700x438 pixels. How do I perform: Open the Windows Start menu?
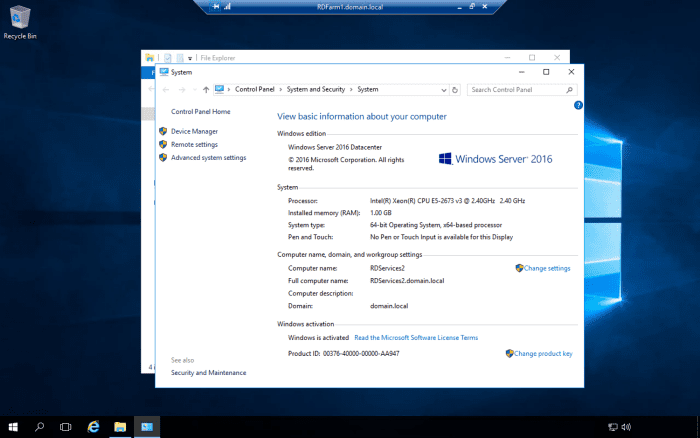(x=13, y=427)
